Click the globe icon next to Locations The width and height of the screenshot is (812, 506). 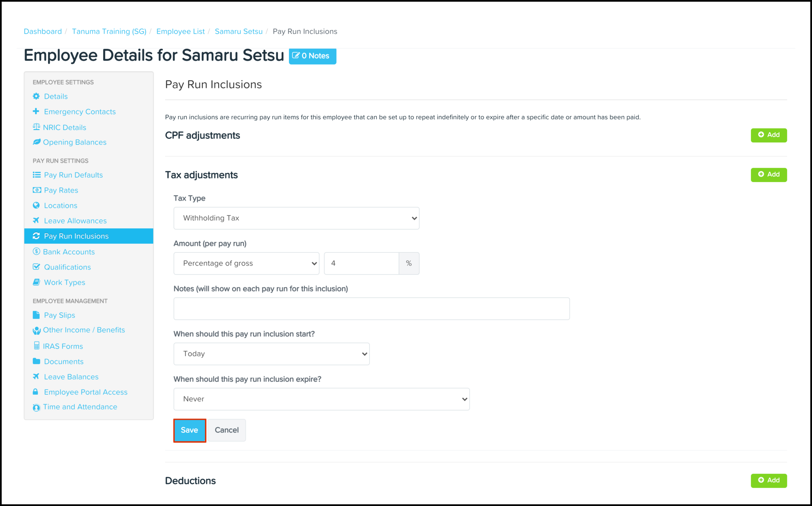point(36,206)
